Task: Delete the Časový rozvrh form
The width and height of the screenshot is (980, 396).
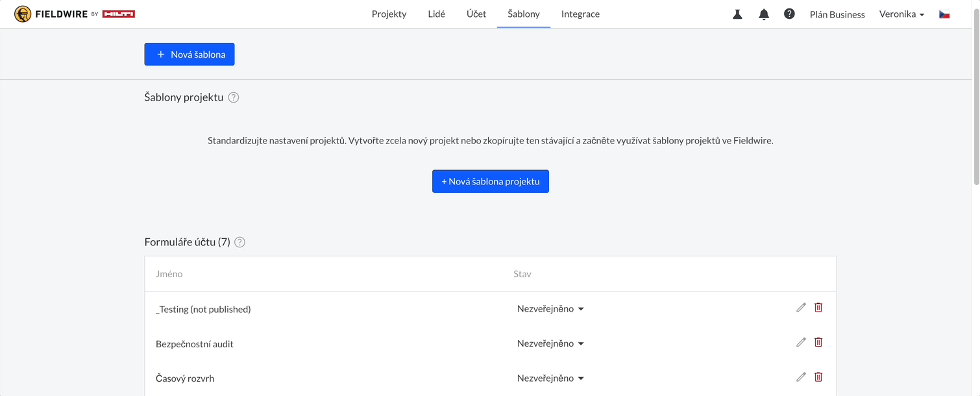Action: (x=818, y=377)
